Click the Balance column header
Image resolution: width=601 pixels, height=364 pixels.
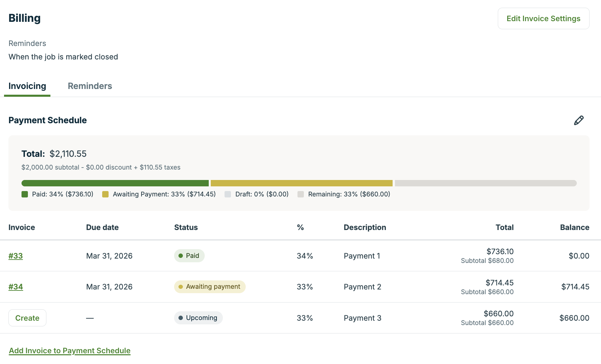pos(574,227)
